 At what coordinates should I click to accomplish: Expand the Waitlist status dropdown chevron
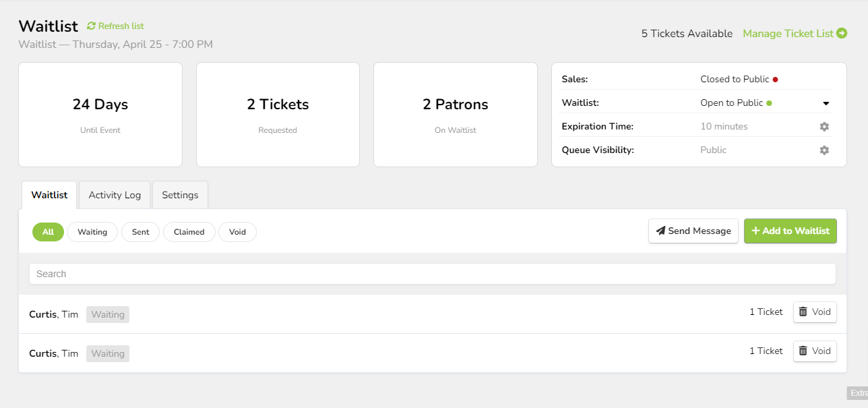[x=826, y=103]
